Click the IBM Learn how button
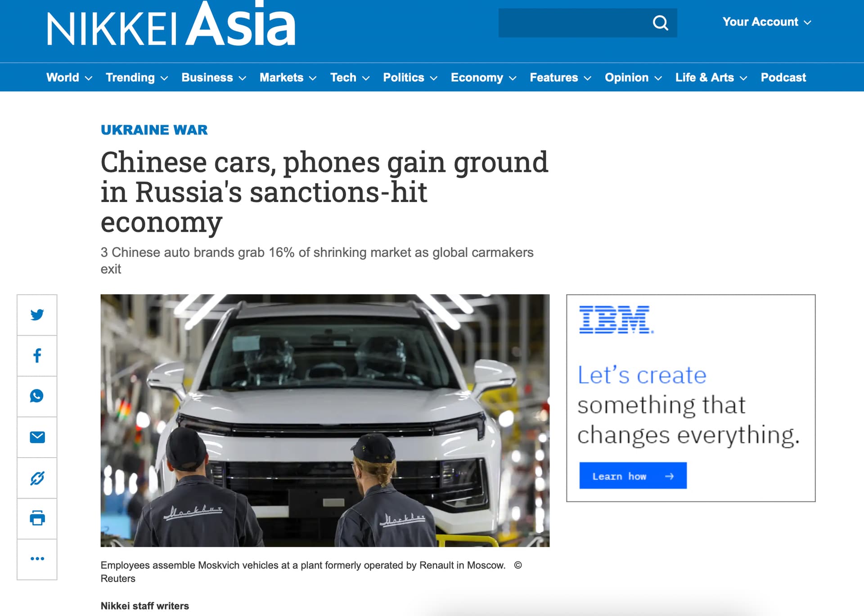Image resolution: width=864 pixels, height=616 pixels. (633, 476)
